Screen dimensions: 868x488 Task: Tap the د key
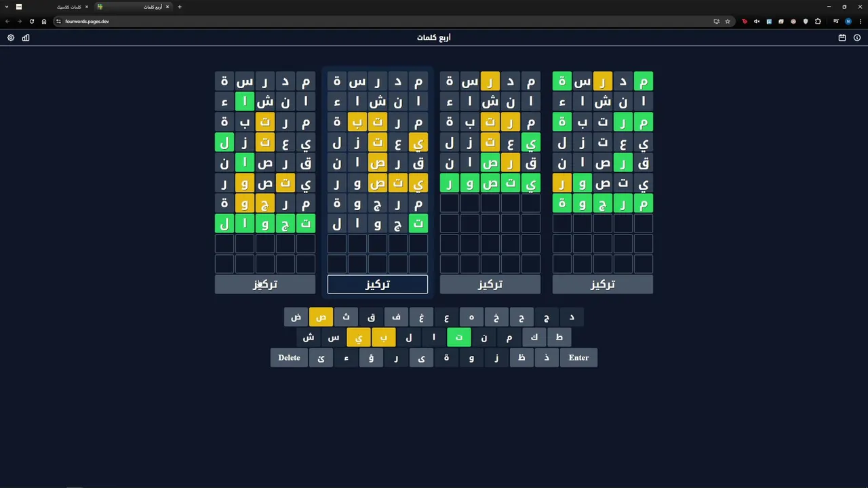pos(572,317)
